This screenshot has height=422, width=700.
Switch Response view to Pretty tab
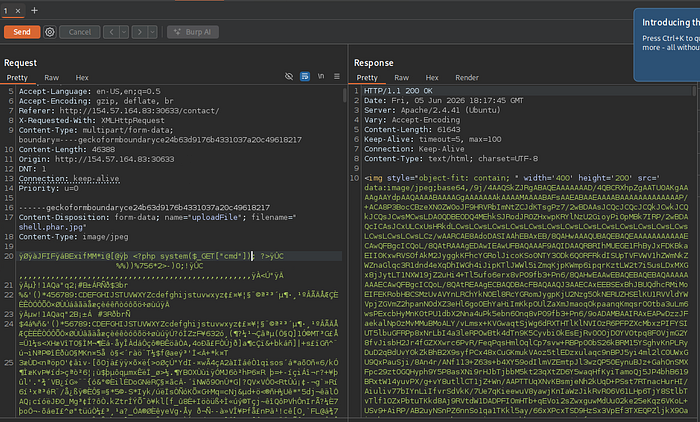tap(367, 78)
